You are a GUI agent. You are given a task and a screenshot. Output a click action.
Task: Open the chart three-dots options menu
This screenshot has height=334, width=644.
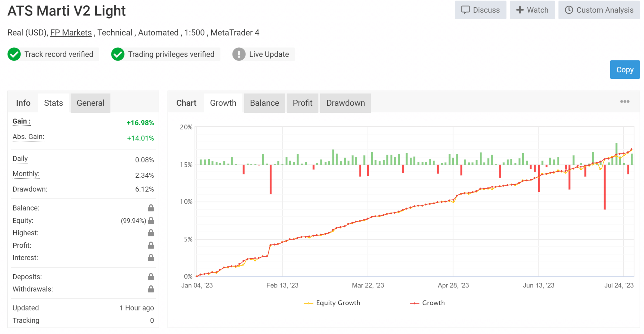(625, 101)
